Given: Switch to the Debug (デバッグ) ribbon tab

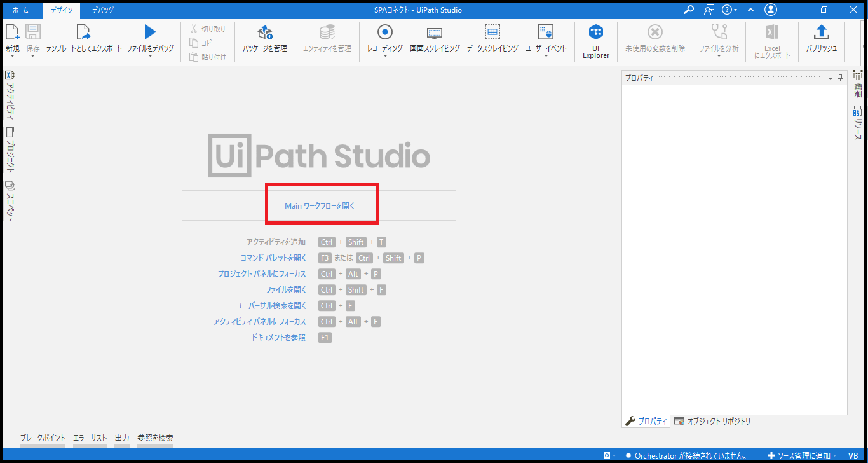Looking at the screenshot, I should [x=102, y=10].
